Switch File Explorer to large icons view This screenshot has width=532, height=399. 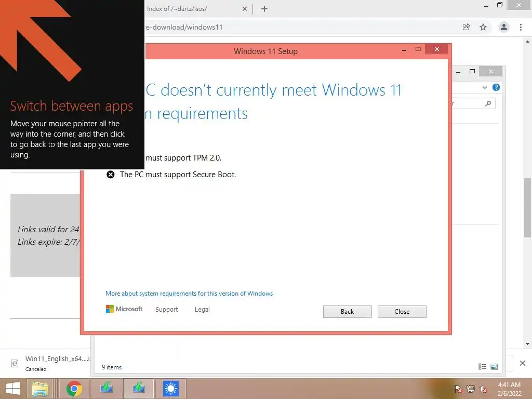[x=495, y=366]
